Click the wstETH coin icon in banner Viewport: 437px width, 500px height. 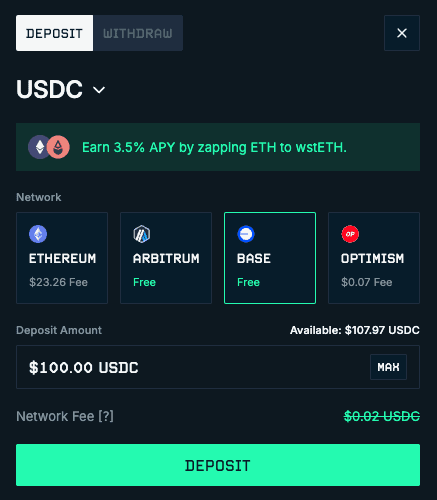(x=58, y=147)
